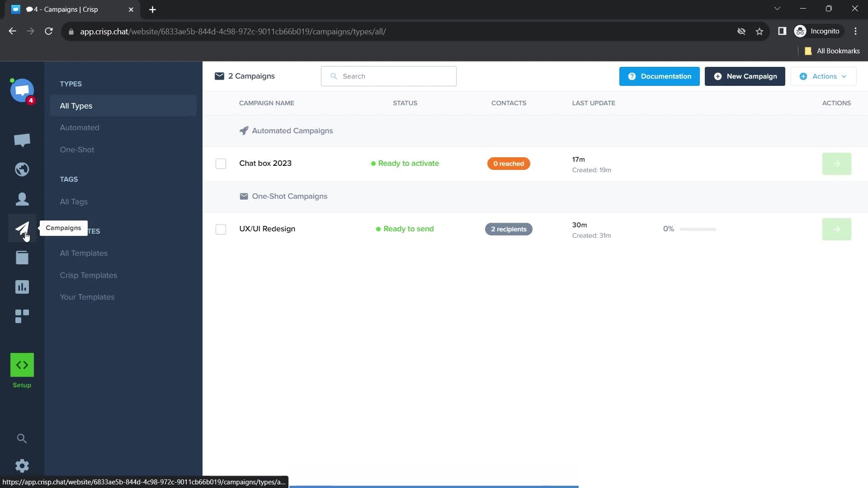Click the Campaigns navigation icon
Screen dimensions: 868x488
[x=22, y=228]
